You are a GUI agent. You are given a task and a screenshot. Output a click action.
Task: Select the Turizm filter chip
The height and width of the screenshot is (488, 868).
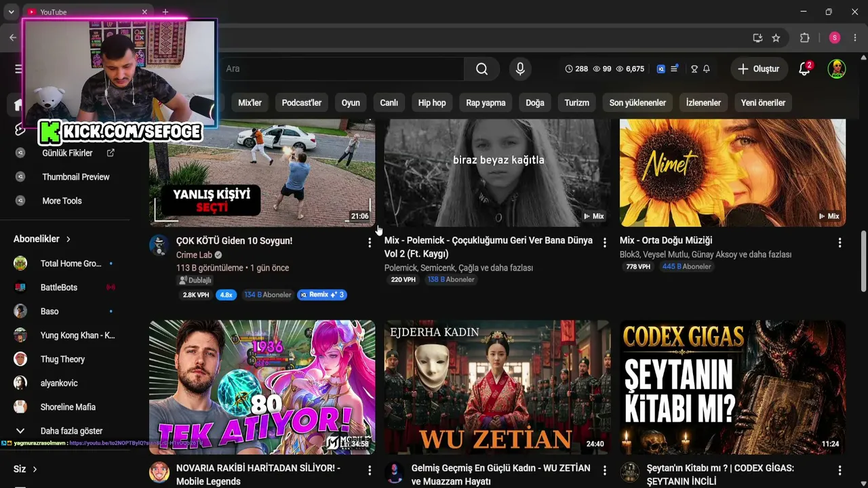point(577,103)
